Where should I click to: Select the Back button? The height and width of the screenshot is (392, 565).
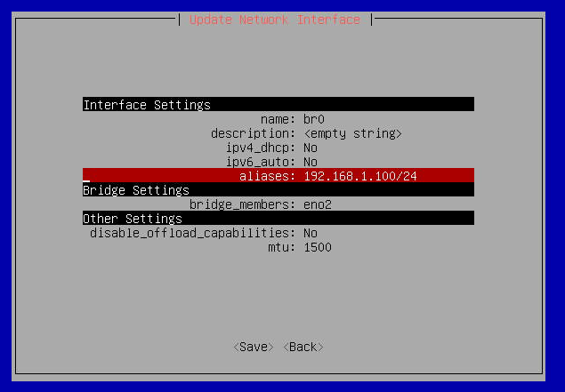click(303, 347)
